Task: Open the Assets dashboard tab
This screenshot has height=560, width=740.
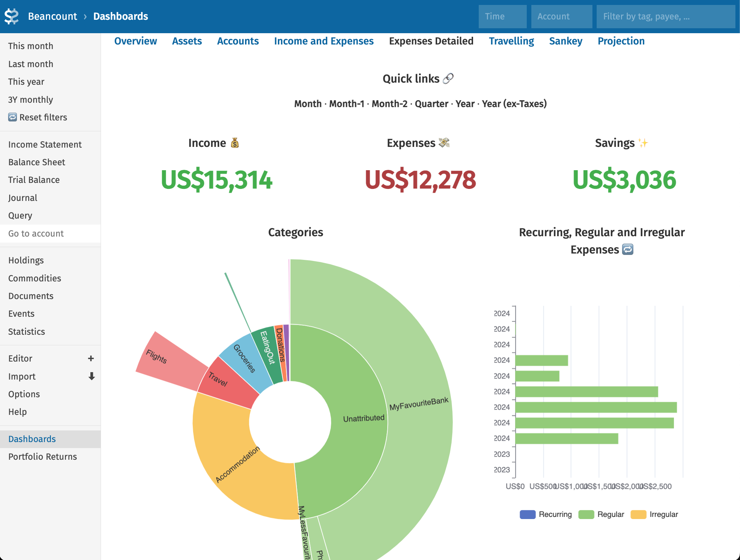Action: coord(187,41)
